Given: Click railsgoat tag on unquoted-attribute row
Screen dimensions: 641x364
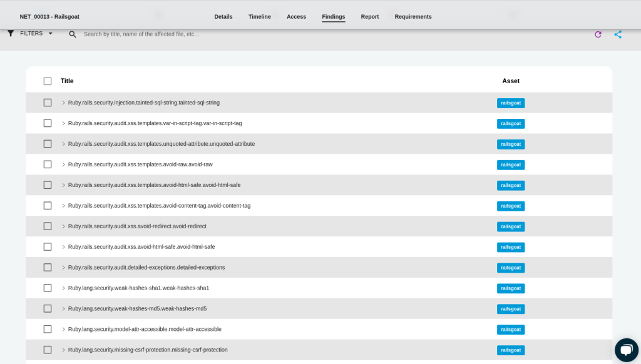Looking at the screenshot, I should coord(511,144).
